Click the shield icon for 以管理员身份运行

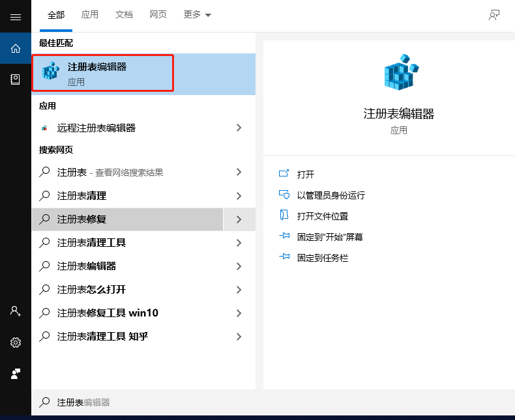pos(284,195)
